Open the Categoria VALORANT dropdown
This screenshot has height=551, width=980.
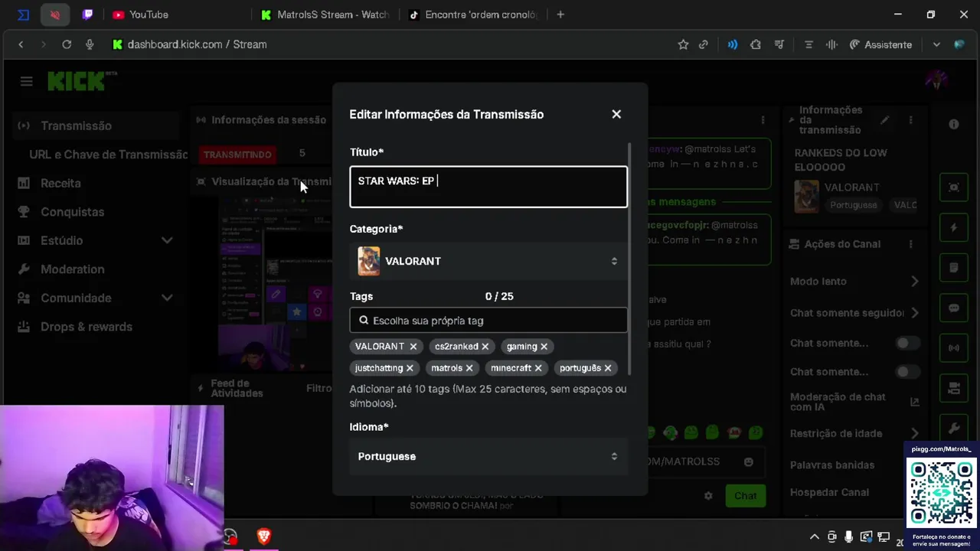click(488, 261)
